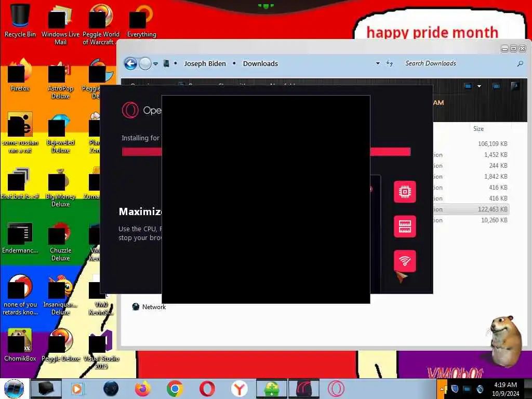Select the Bejeweled Deluxe desktop icon
The image size is (532, 399).
[x=60, y=133]
